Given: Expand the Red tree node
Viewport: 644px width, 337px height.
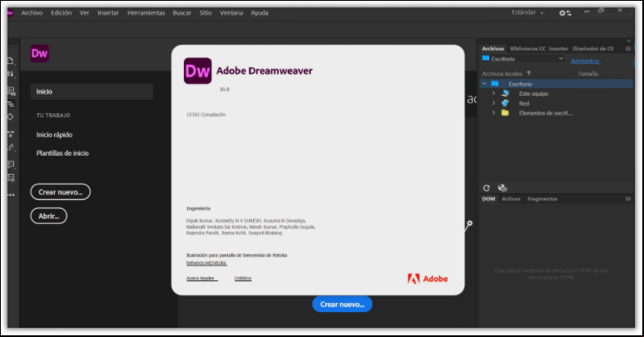Looking at the screenshot, I should pos(493,103).
